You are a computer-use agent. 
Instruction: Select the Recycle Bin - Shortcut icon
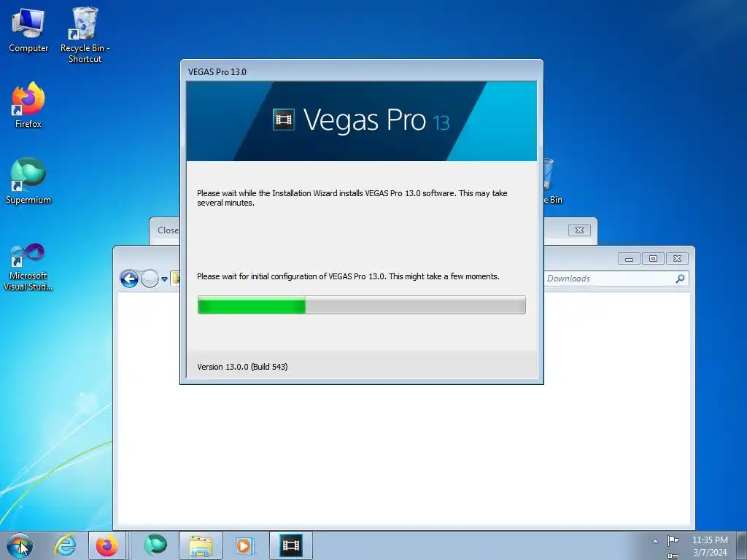[x=85, y=35]
